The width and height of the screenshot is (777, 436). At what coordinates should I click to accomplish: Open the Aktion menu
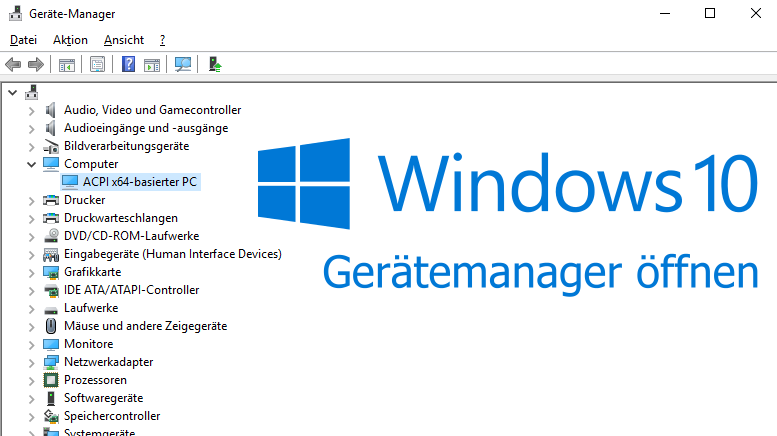pos(70,40)
